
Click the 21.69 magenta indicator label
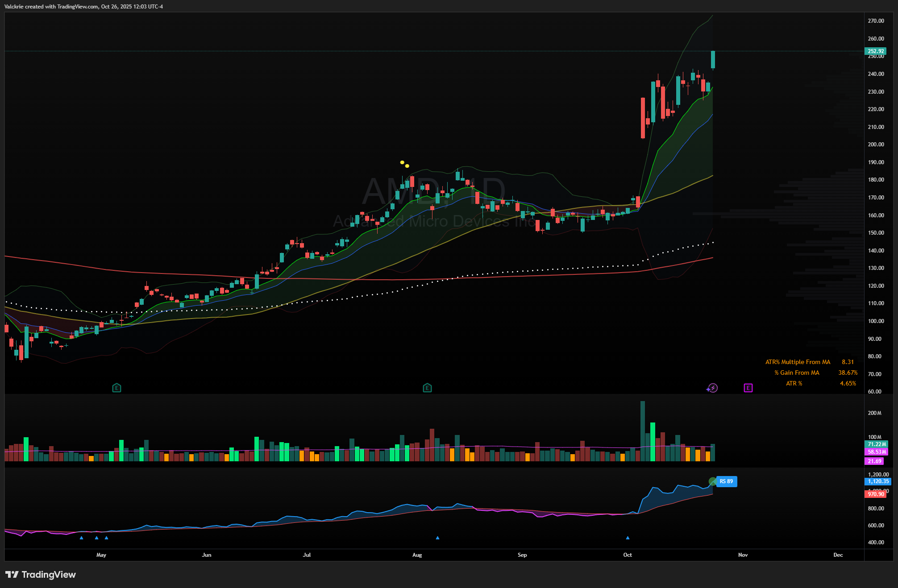[x=874, y=461]
